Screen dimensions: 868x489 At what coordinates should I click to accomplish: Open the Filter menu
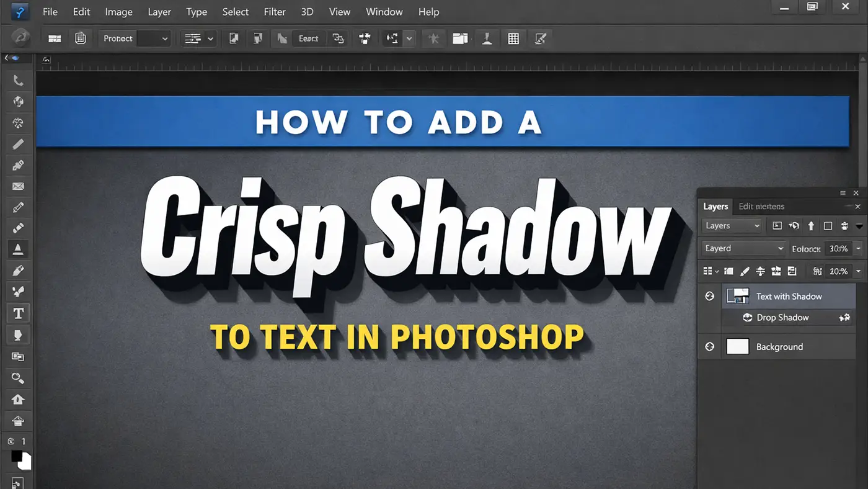pos(275,12)
